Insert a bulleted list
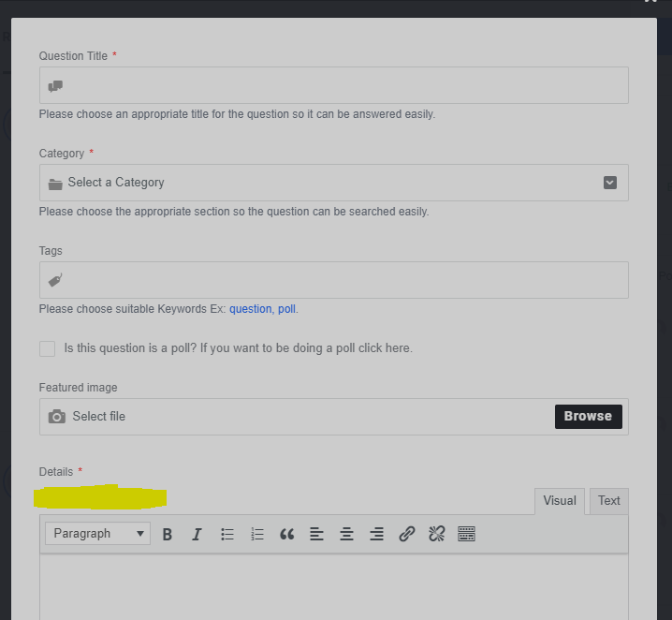 (227, 534)
